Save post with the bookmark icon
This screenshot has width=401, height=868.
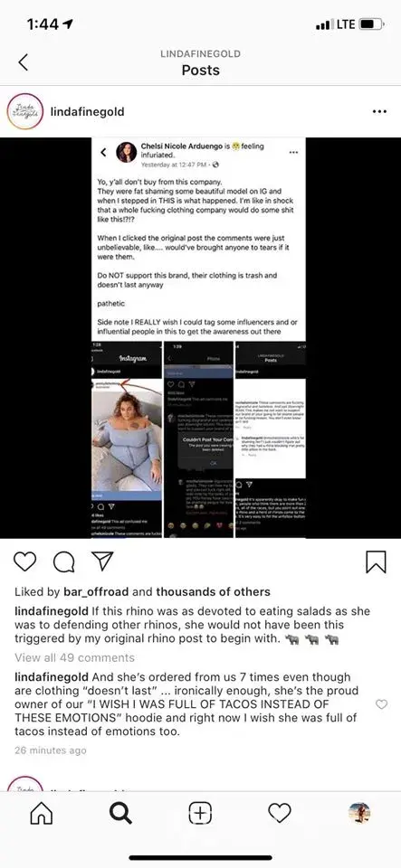click(x=376, y=561)
